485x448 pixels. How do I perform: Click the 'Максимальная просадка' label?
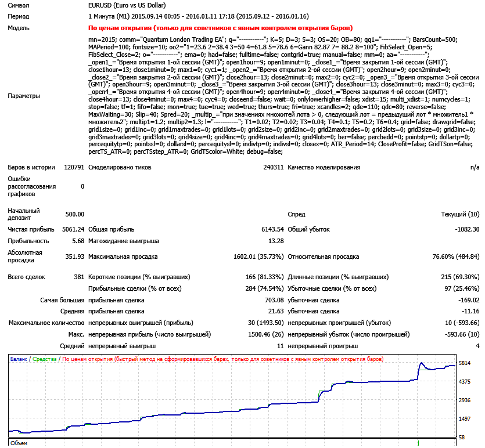[123, 256]
